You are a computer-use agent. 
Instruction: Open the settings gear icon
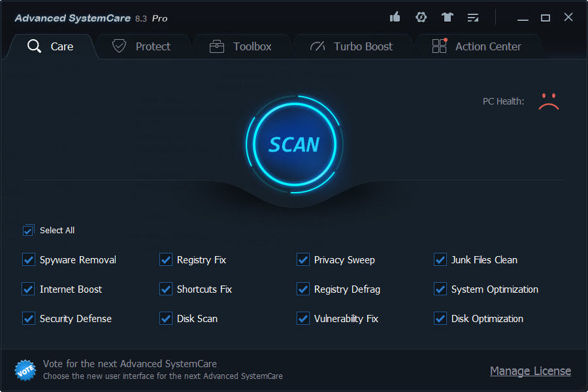(x=421, y=17)
